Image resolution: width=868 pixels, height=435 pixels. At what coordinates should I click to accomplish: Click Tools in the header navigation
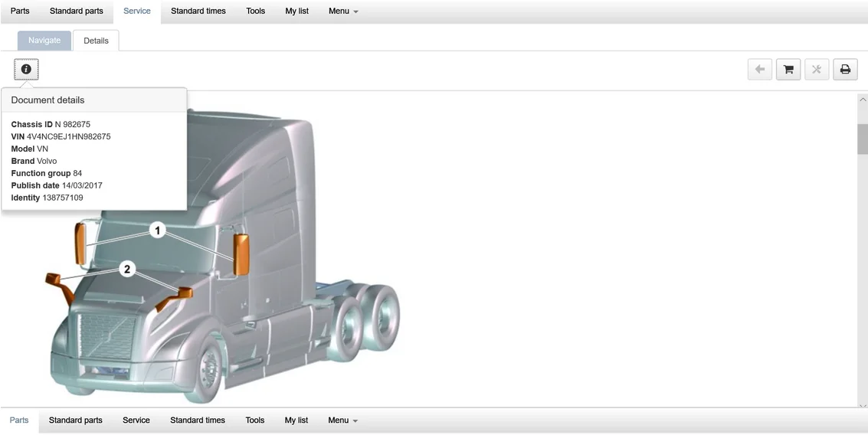pos(255,11)
